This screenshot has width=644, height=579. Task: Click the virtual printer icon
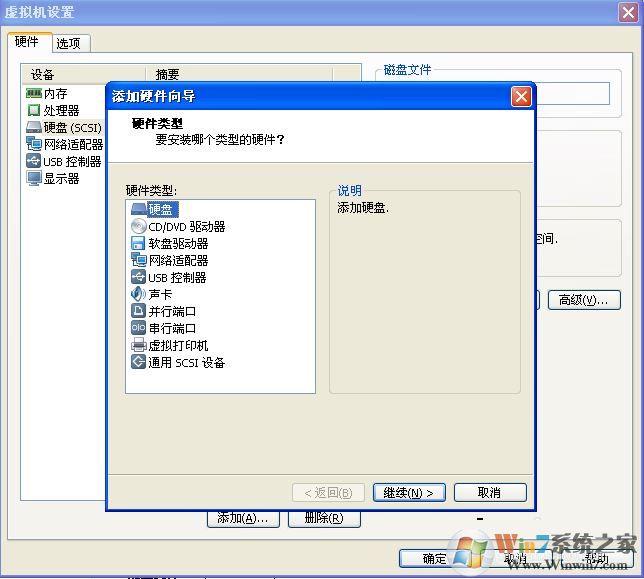tap(139, 345)
